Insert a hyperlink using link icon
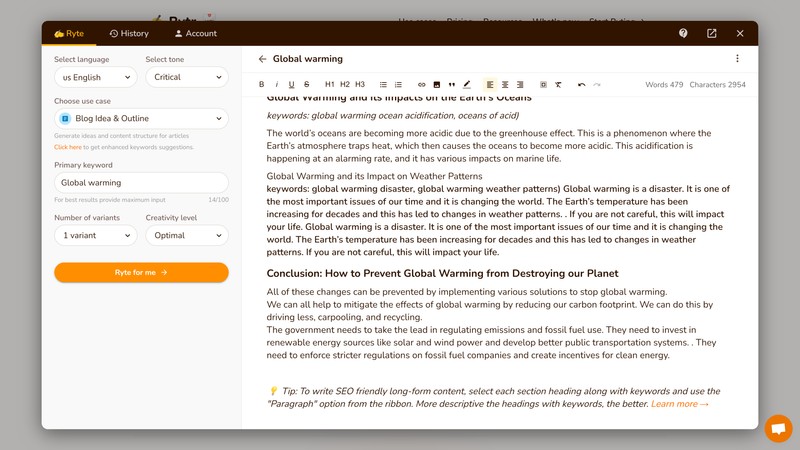This screenshot has width=800, height=450. tap(421, 85)
